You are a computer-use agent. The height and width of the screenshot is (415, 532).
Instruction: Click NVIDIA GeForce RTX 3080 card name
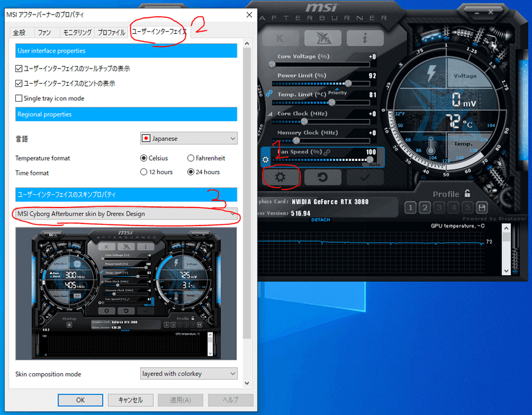pyautogui.click(x=330, y=202)
